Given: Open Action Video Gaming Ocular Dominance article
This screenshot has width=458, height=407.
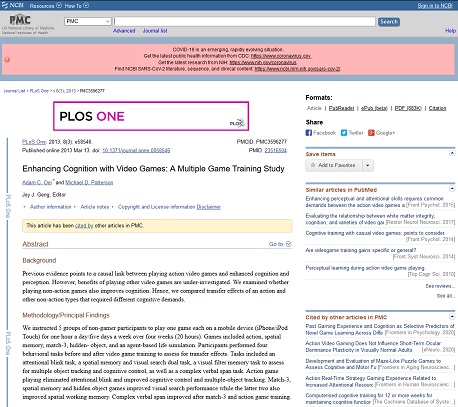Looking at the screenshot, I should [373, 346].
